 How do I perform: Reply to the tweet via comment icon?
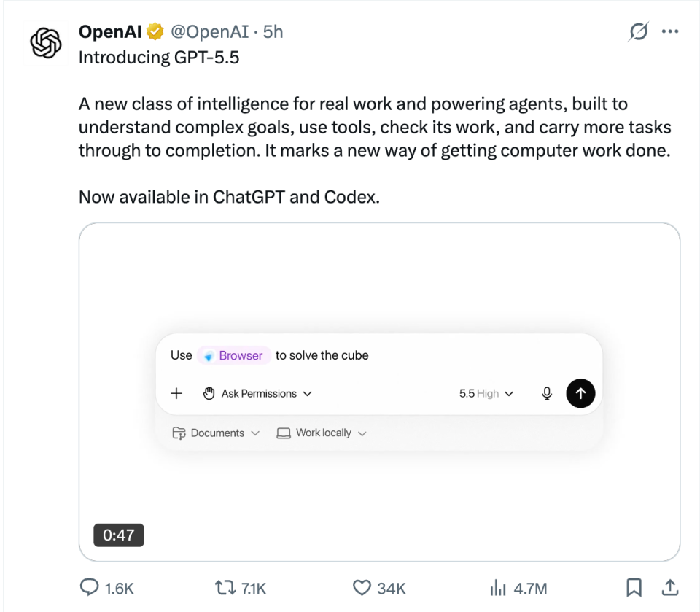89,588
